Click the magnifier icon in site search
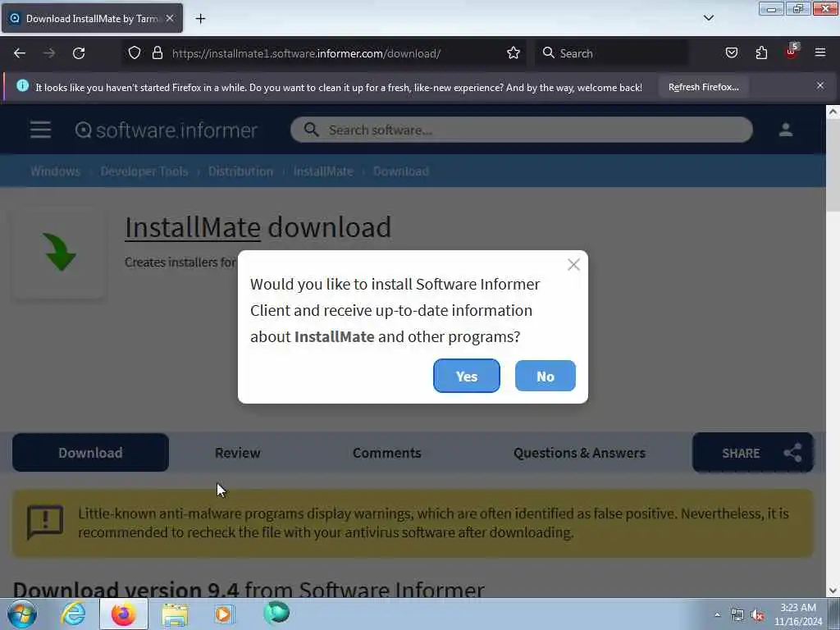This screenshot has height=630, width=840. tap(311, 130)
